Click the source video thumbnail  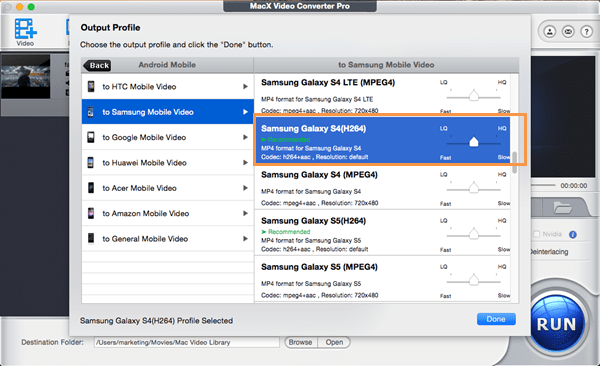coord(26,77)
